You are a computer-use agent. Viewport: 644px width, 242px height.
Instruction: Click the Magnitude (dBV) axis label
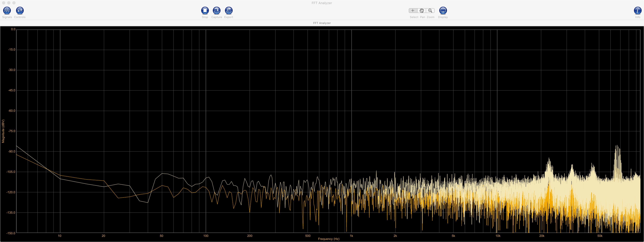[x=3, y=131]
